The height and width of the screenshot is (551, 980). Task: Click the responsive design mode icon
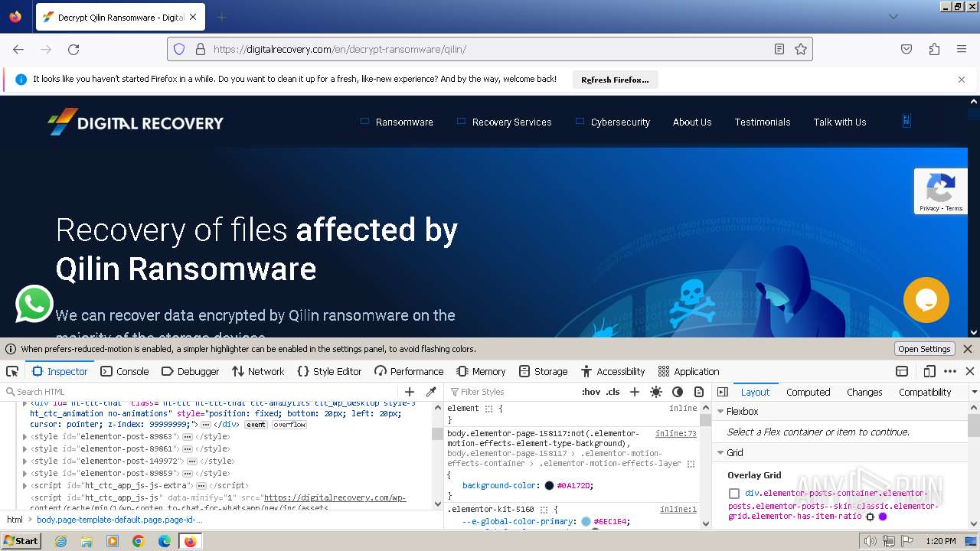[929, 371]
